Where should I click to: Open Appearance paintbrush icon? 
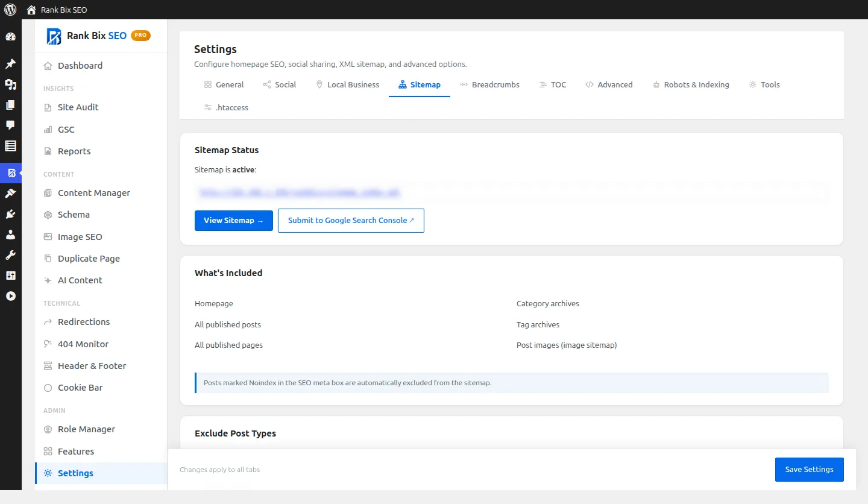(x=10, y=194)
